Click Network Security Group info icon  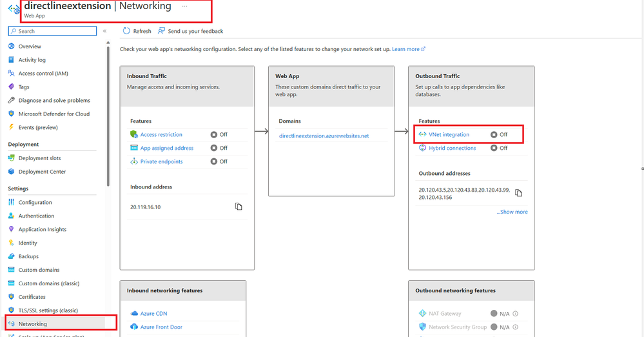516,327
